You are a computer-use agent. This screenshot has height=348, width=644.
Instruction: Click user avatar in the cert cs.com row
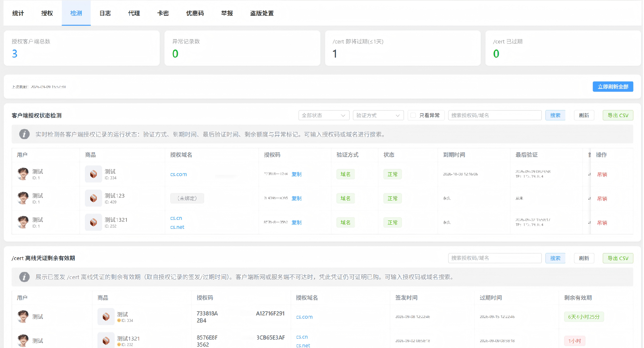click(23, 316)
